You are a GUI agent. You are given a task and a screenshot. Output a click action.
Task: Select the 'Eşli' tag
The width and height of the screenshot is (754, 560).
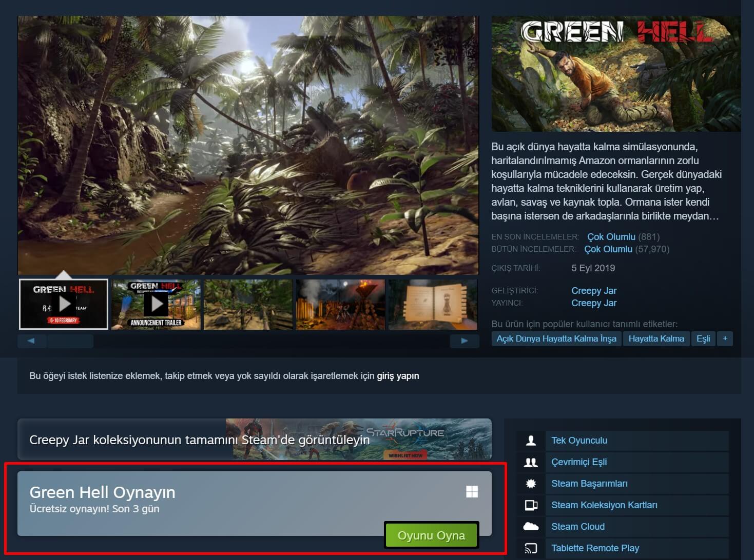pyautogui.click(x=703, y=338)
